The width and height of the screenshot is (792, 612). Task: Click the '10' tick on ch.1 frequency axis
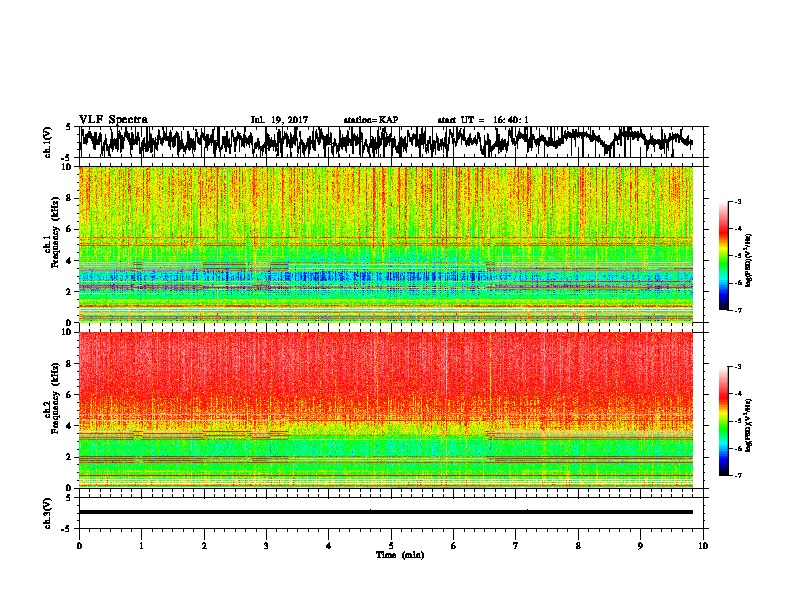[x=69, y=167]
